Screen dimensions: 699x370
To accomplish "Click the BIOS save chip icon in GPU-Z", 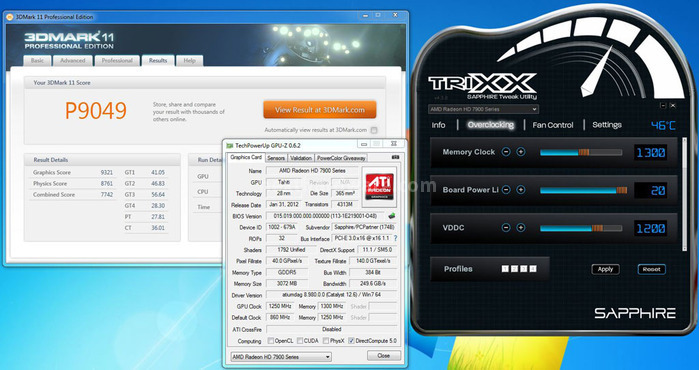I will [392, 216].
